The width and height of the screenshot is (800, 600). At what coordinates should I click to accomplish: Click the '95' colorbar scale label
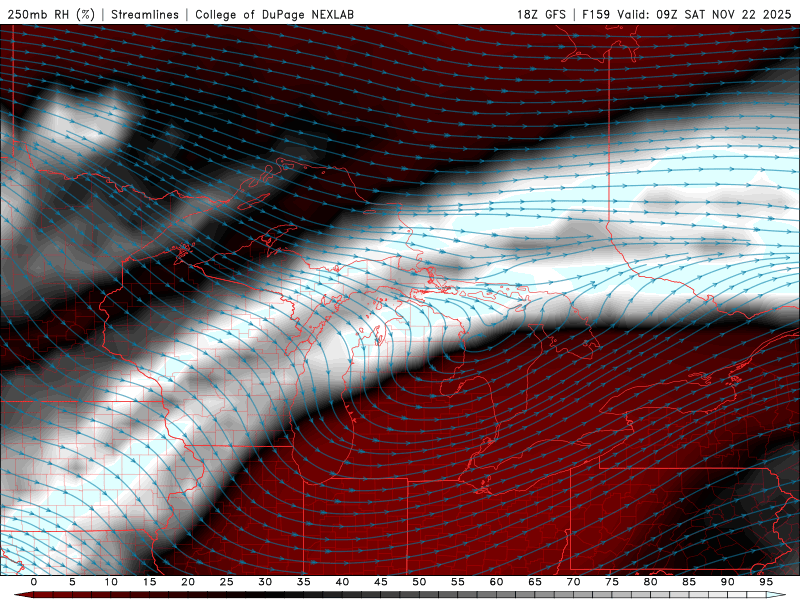(766, 582)
